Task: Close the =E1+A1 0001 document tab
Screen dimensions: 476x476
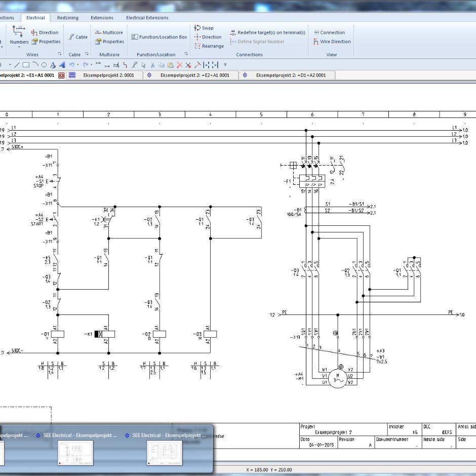Action: (x=61, y=75)
